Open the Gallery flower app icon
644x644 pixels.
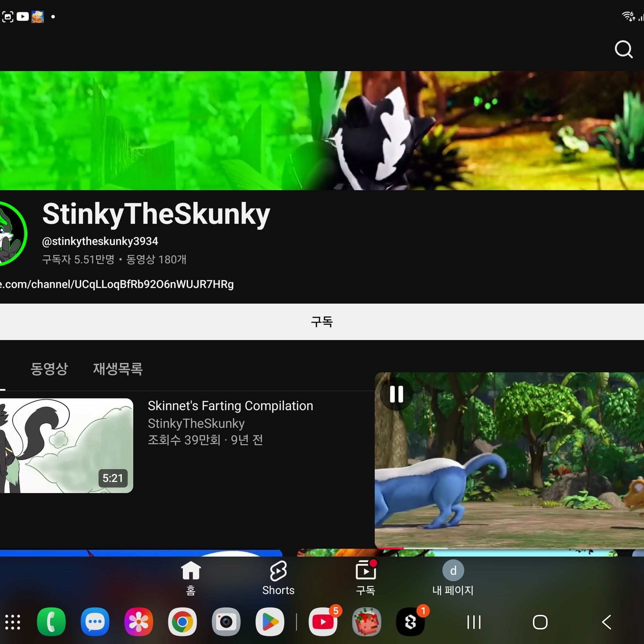click(x=139, y=622)
